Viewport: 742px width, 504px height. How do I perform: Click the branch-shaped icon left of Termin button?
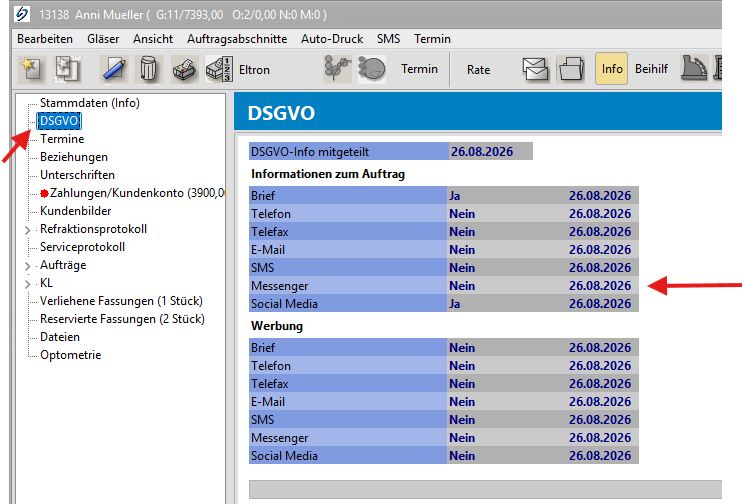pyautogui.click(x=337, y=69)
